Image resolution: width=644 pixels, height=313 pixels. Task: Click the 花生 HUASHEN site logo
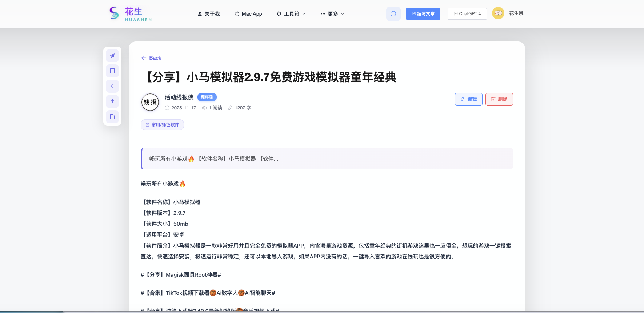(131, 14)
